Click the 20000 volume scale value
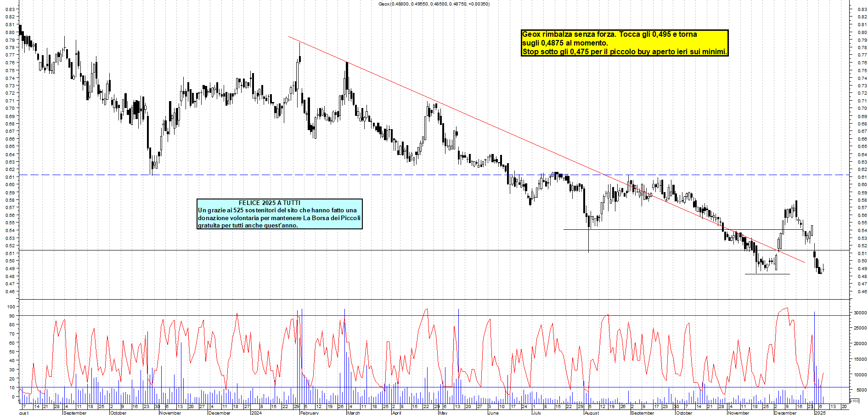The width and height of the screenshot is (868, 415). [x=860, y=343]
